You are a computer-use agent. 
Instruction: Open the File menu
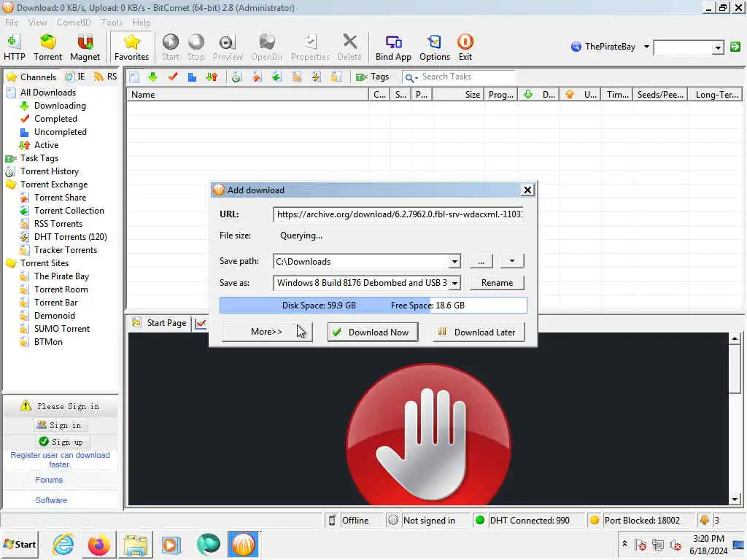[12, 23]
